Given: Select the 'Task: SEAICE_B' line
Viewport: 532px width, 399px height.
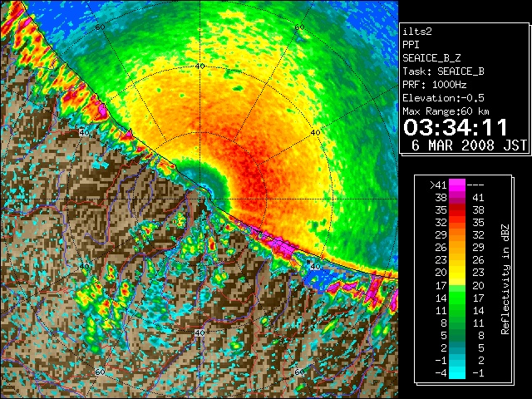Looking at the screenshot, I should [x=443, y=71].
